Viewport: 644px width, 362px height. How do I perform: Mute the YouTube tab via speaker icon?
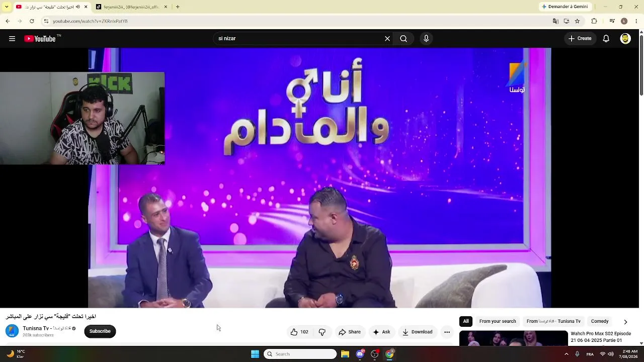77,7
